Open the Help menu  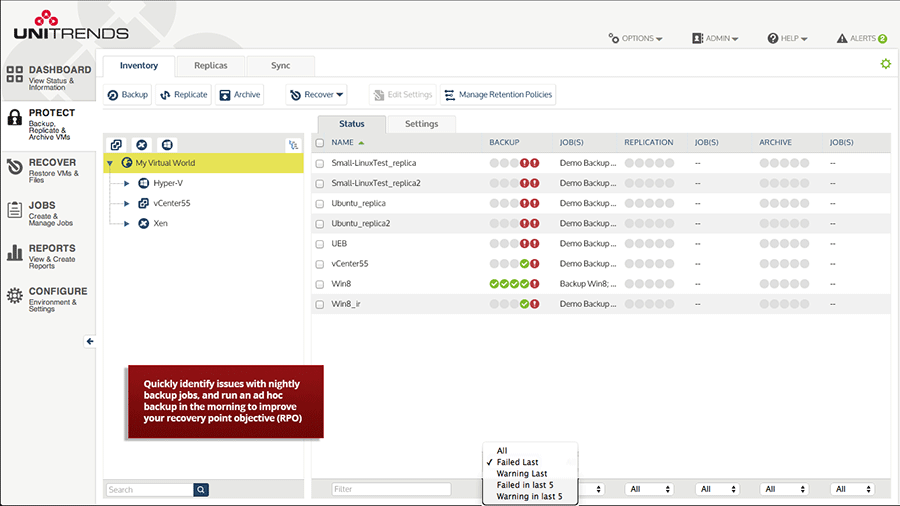click(x=788, y=38)
